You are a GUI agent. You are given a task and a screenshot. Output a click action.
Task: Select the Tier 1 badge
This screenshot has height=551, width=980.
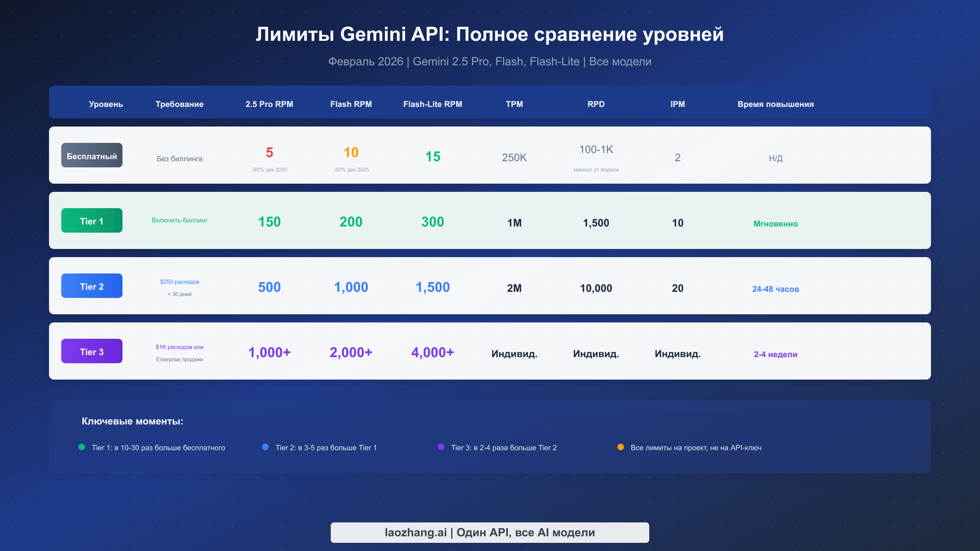click(x=91, y=220)
